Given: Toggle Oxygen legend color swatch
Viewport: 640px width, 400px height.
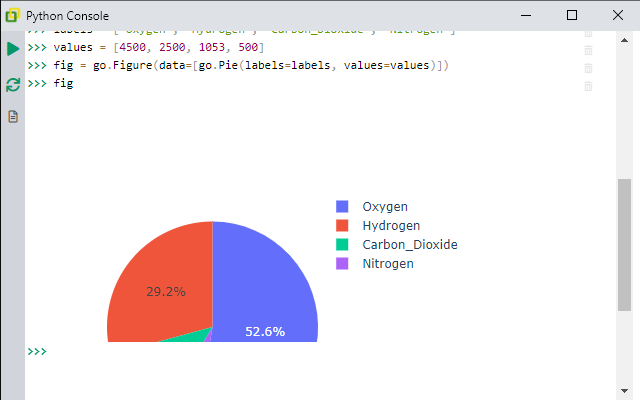Looking at the screenshot, I should click(342, 207).
